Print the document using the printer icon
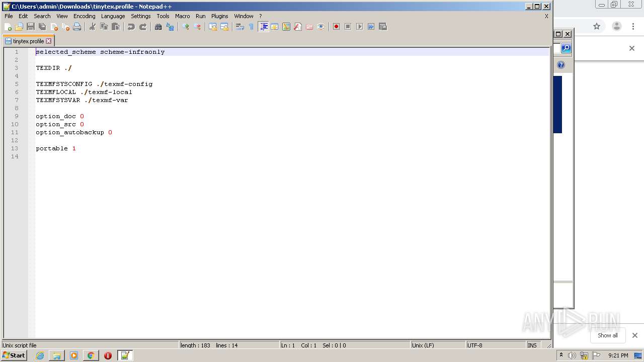The height and width of the screenshot is (362, 644). click(x=77, y=27)
